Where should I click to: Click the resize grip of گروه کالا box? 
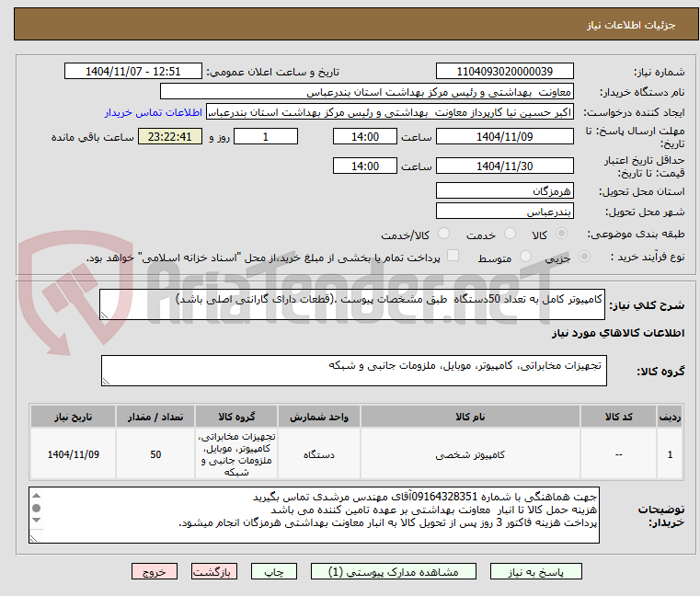pyautogui.click(x=107, y=382)
